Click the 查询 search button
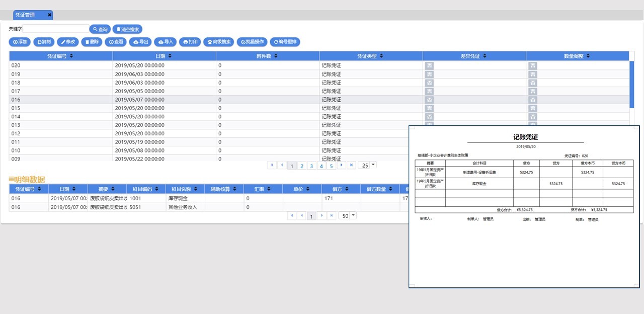The width and height of the screenshot is (644, 314). tap(100, 29)
